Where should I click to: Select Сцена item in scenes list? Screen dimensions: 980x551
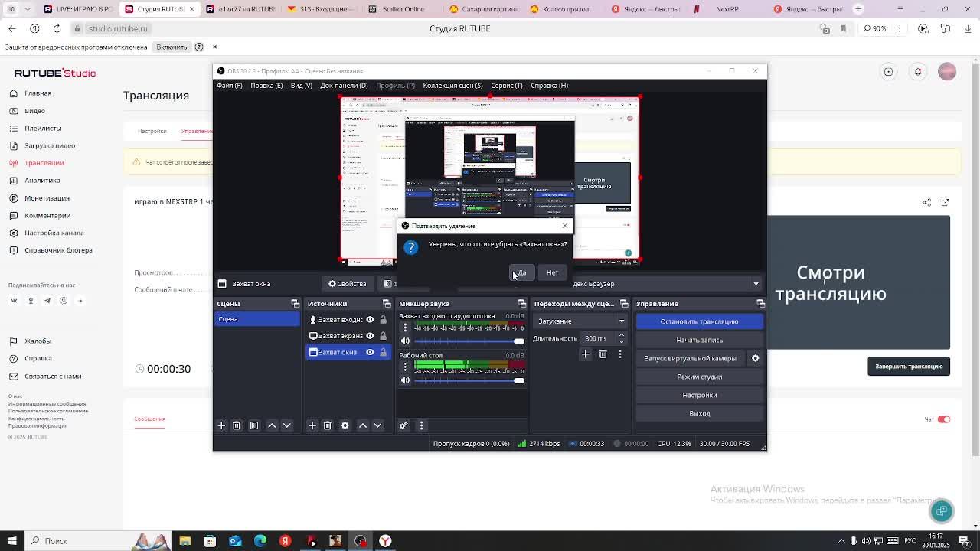point(257,319)
